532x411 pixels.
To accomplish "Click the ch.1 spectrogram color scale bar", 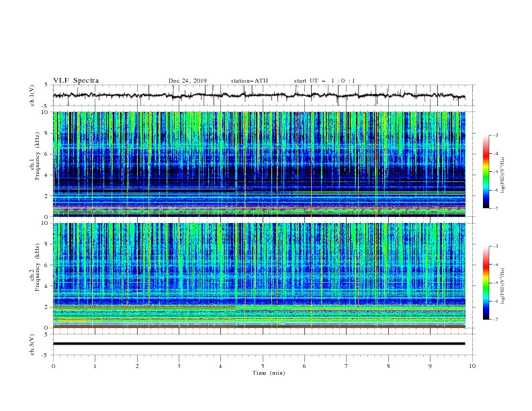I will tap(486, 172).
